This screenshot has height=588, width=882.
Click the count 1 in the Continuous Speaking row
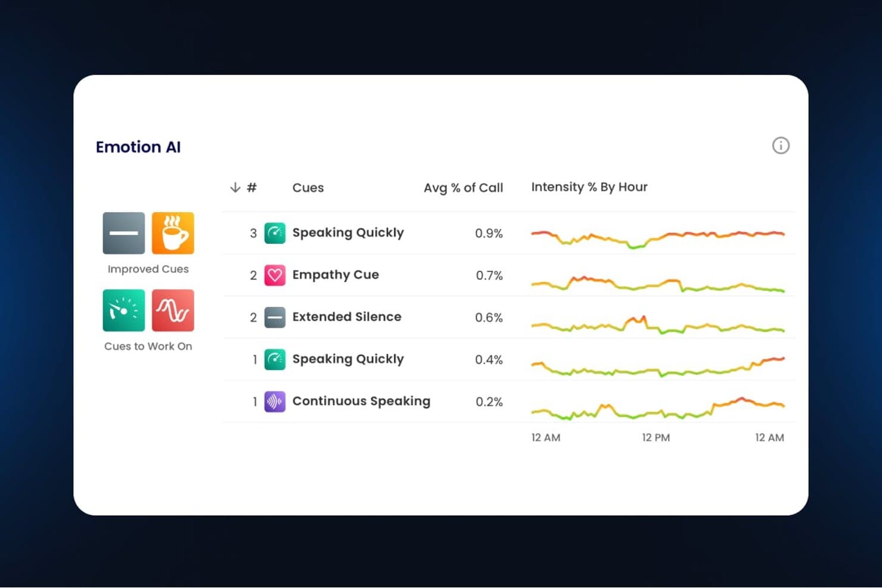point(255,402)
